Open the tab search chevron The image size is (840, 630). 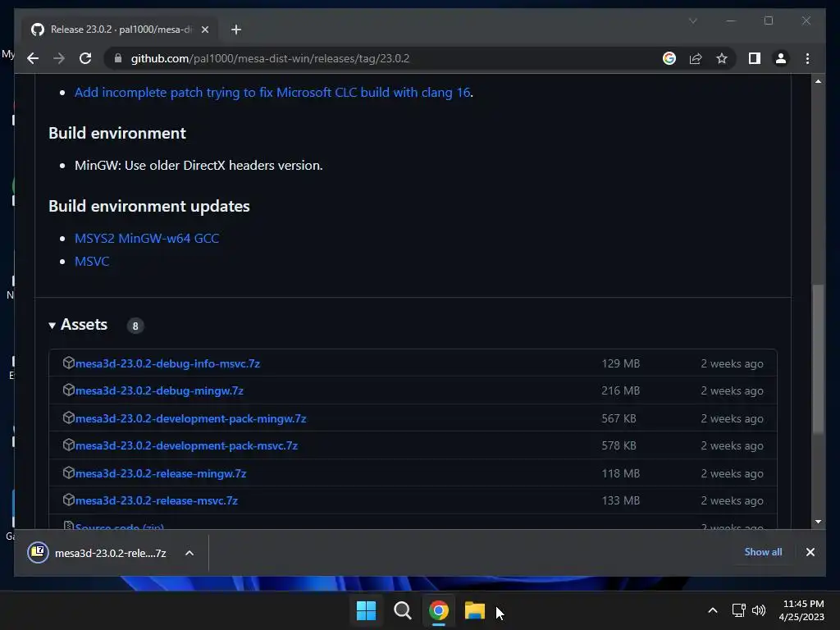(692, 21)
